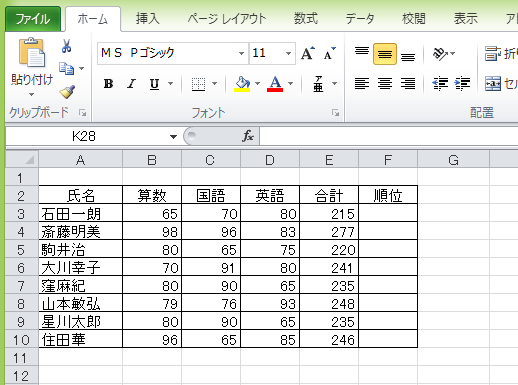Image resolution: width=518 pixels, height=385 pixels.
Task: Select the Format Painter brush
Action: coord(67,92)
